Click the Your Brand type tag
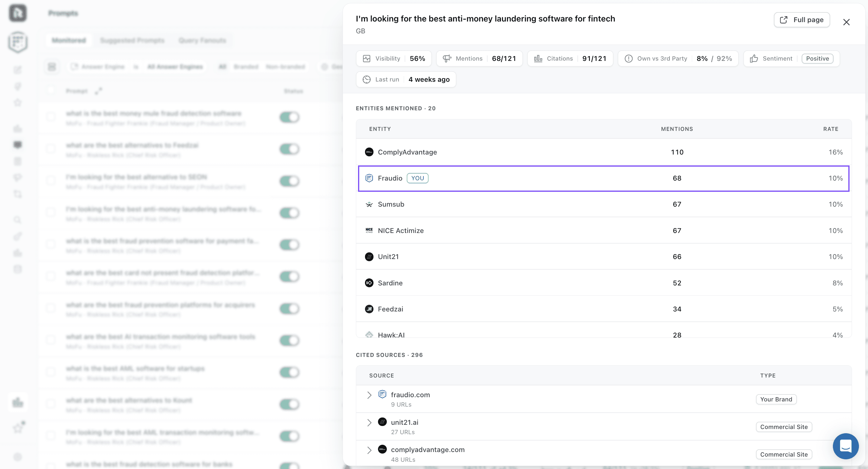This screenshot has width=868, height=469. point(776,400)
